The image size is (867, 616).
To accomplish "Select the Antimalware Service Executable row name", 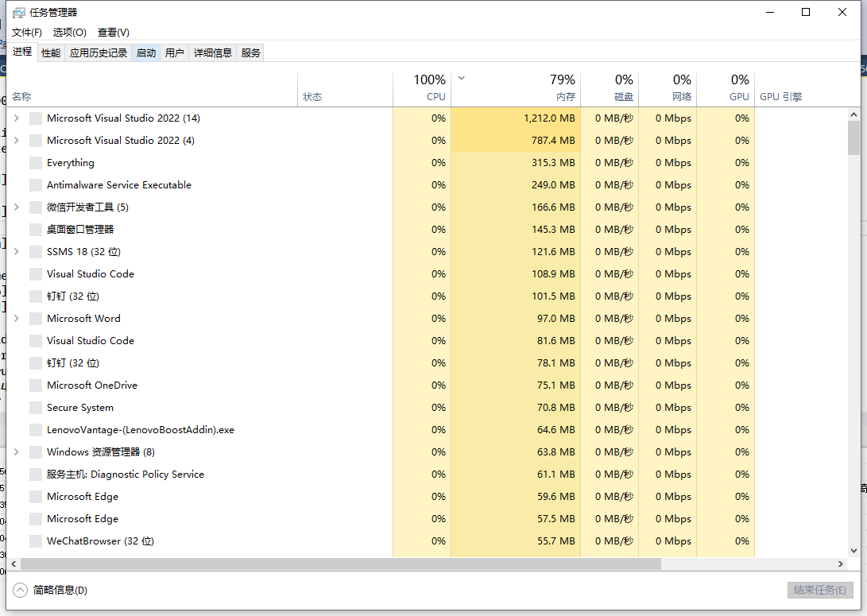I will 119,184.
